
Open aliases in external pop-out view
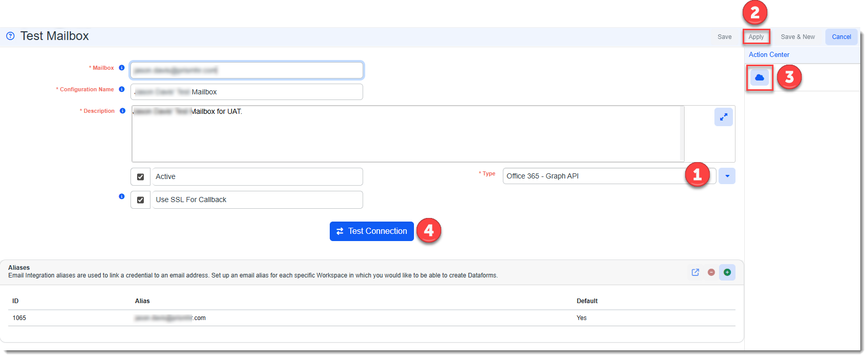click(695, 272)
